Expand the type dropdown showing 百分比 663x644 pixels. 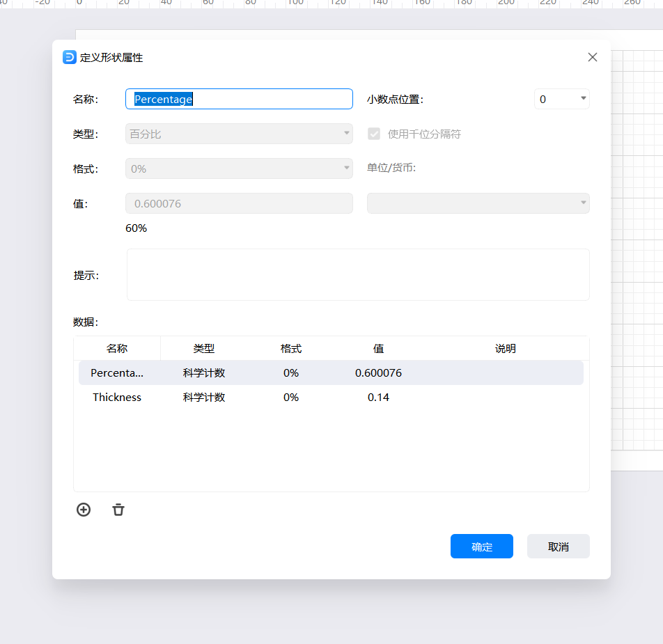point(239,134)
